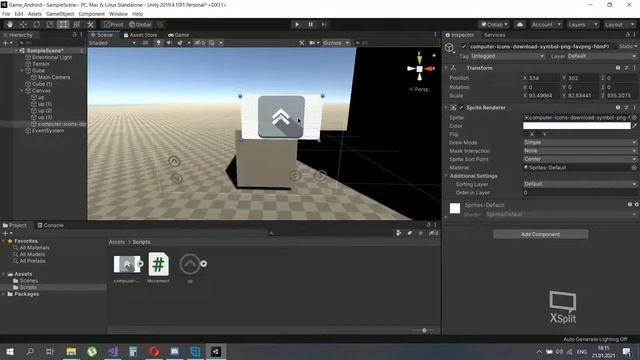Click scene view tools wrench icon
The width and height of the screenshot is (640, 360).
pyautogui.click(x=302, y=43)
